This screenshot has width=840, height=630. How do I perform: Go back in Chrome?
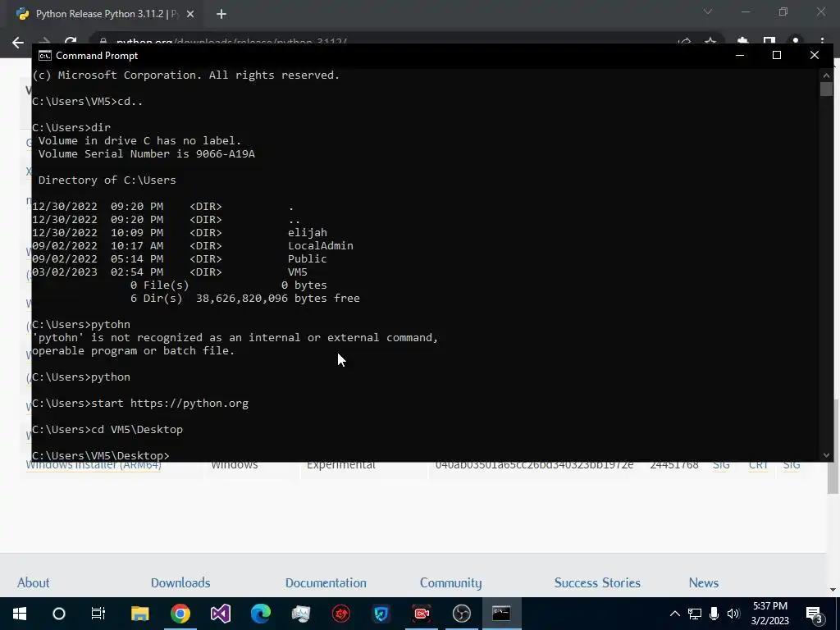[x=18, y=43]
